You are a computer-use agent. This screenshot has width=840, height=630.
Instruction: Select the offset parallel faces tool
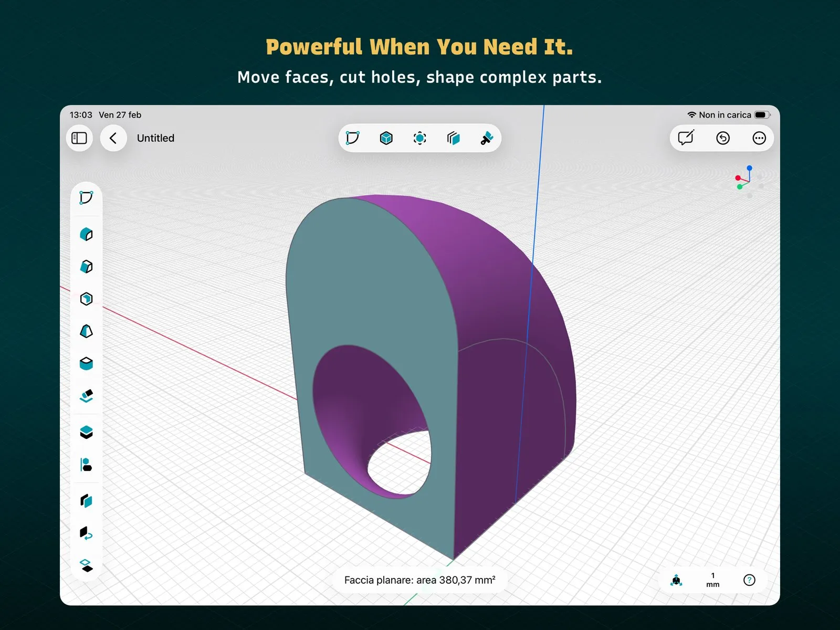coord(86,501)
